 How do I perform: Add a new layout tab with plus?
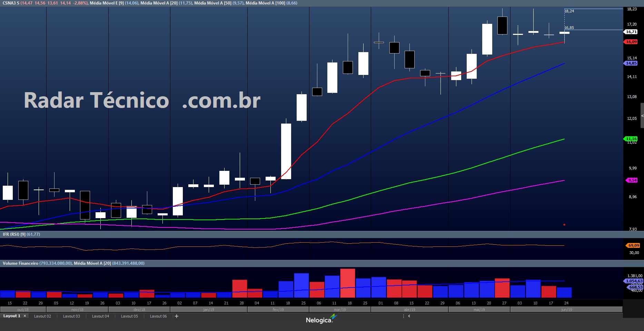click(x=177, y=316)
